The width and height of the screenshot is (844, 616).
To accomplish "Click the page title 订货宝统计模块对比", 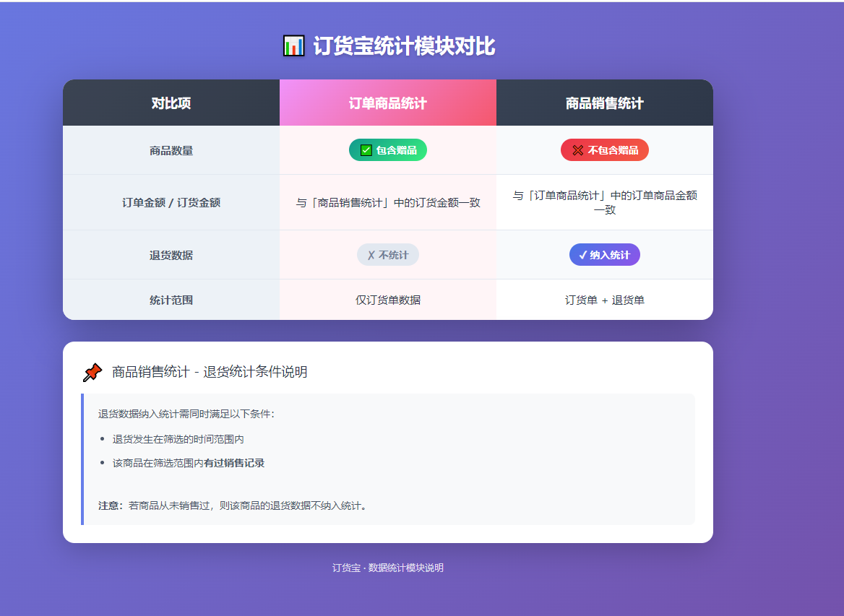I will [404, 45].
